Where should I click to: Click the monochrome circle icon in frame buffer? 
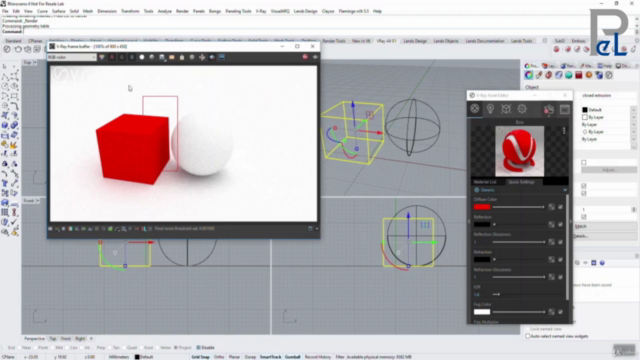click(x=152, y=57)
